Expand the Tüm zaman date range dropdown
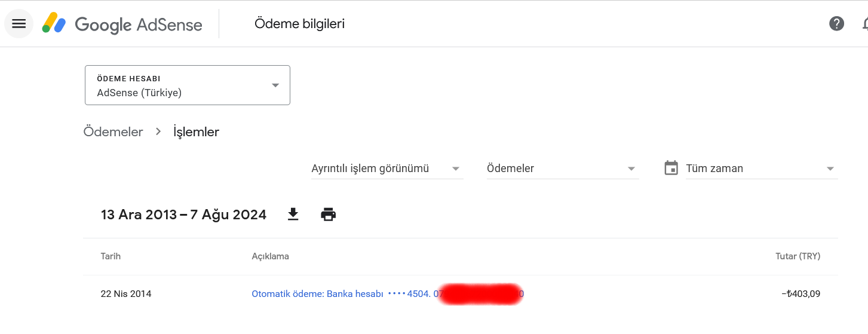Screen dimensions: 868x334 (x=762, y=168)
